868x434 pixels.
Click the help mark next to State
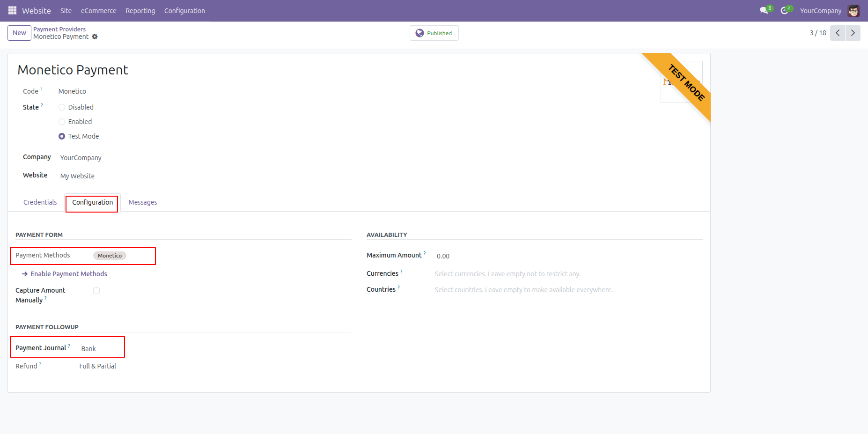[42, 105]
